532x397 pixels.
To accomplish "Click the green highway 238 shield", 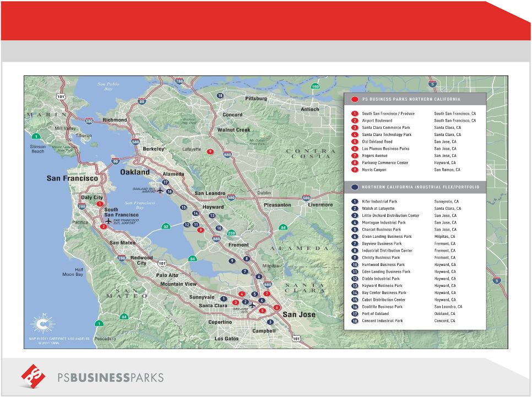I will tap(231, 233).
